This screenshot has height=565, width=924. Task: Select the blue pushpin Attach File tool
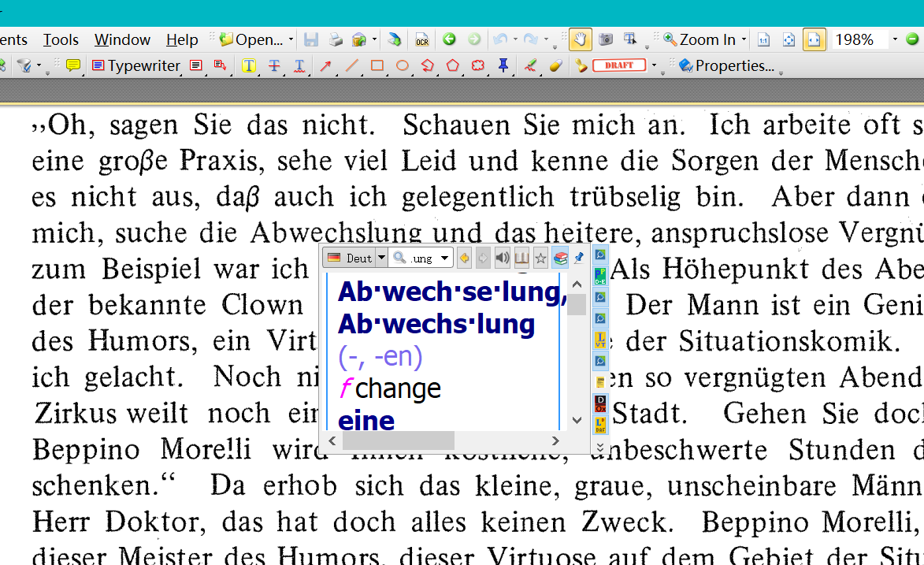tap(503, 65)
